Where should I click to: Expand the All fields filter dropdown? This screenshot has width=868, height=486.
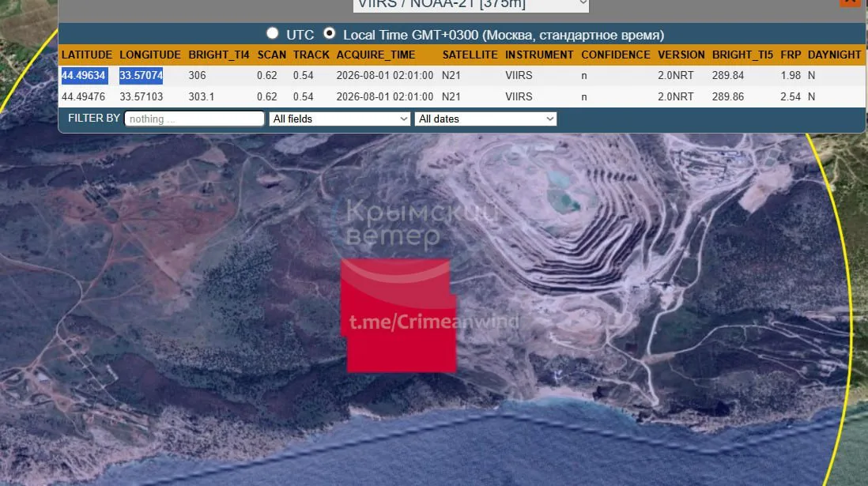(x=339, y=119)
